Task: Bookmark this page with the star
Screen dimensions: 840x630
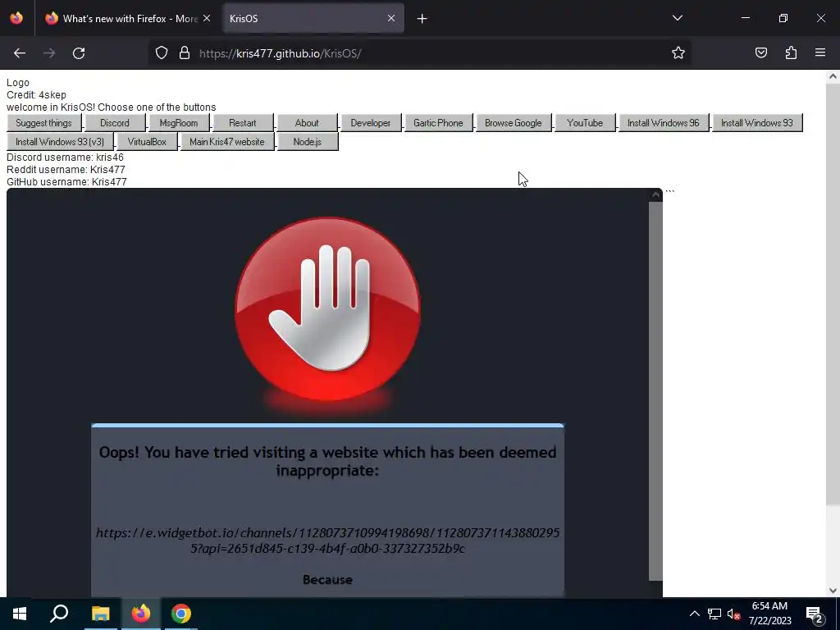Action: pyautogui.click(x=678, y=52)
